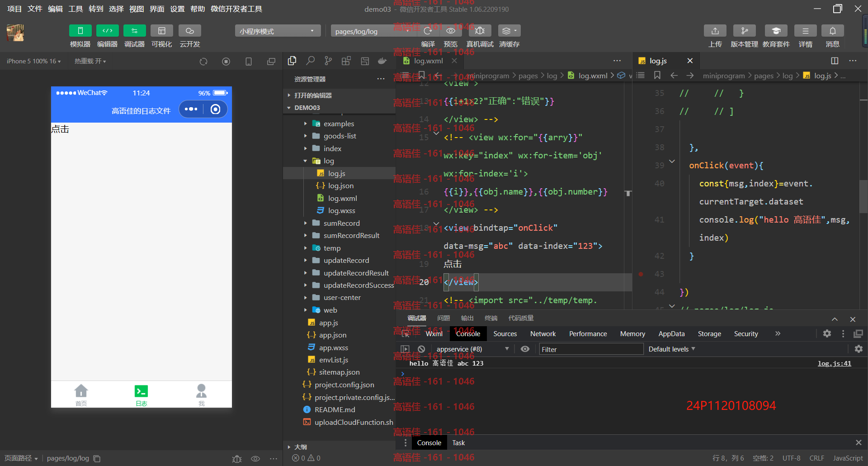The height and width of the screenshot is (466, 868).
Task: Open the 终端 (terminal) panel tab
Action: [491, 318]
